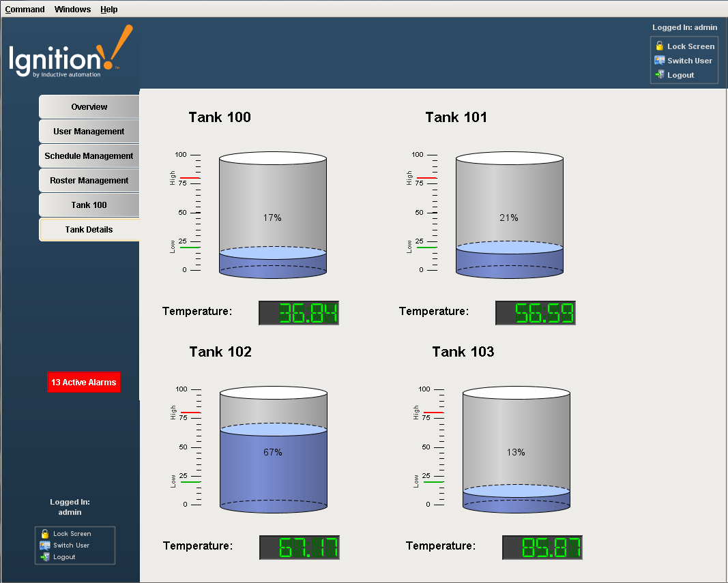Open the Schedule Management screen

click(89, 155)
